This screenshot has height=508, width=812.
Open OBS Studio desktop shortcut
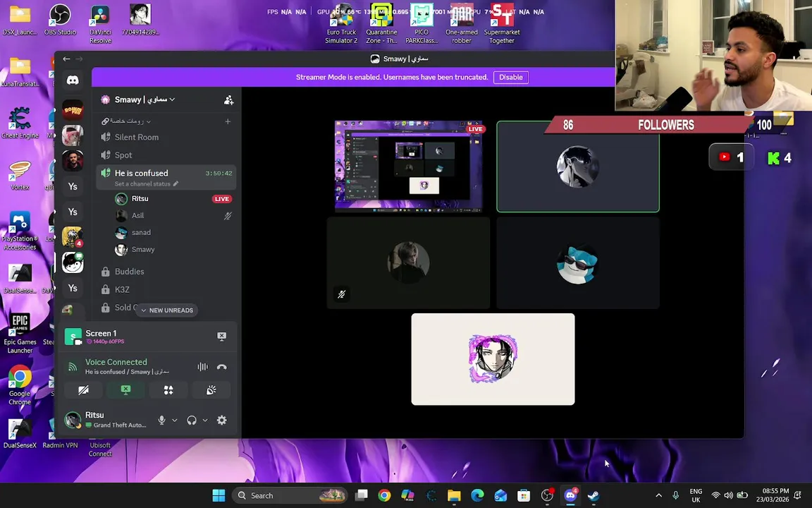click(60, 20)
